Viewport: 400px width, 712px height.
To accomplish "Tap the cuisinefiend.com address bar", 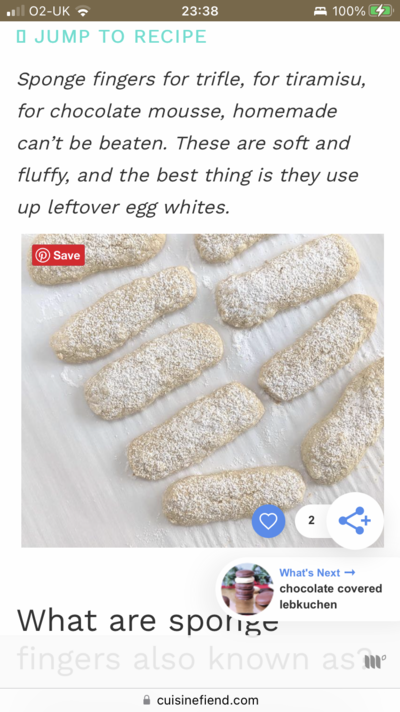I will pos(200,700).
